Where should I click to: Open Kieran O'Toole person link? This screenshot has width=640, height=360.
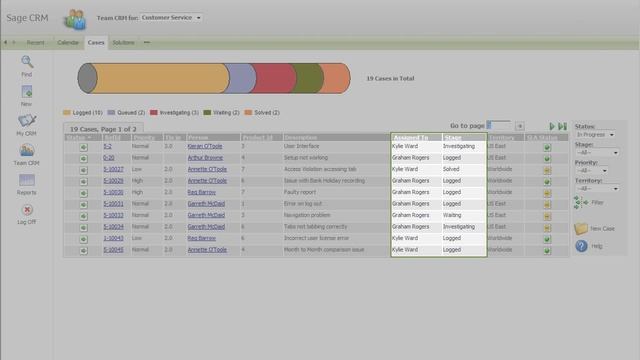pyautogui.click(x=205, y=146)
